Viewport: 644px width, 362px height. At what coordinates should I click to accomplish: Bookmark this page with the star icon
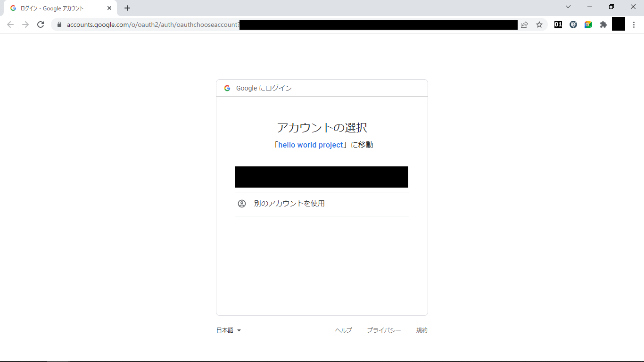pos(539,25)
